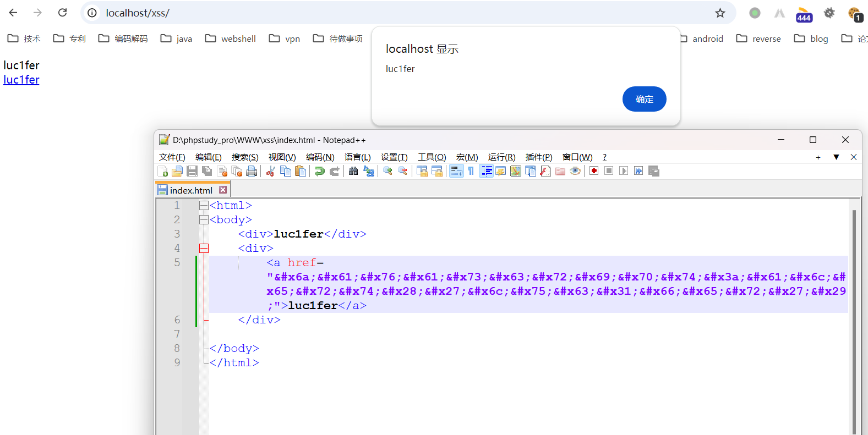Toggle Show All Characters pilcrow icon
Screen dimensions: 868x435
(471, 171)
